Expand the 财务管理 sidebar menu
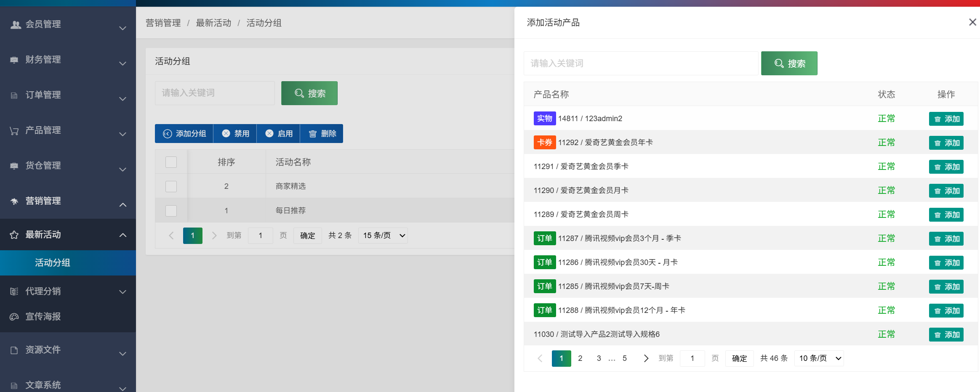The height and width of the screenshot is (392, 980). click(x=67, y=60)
